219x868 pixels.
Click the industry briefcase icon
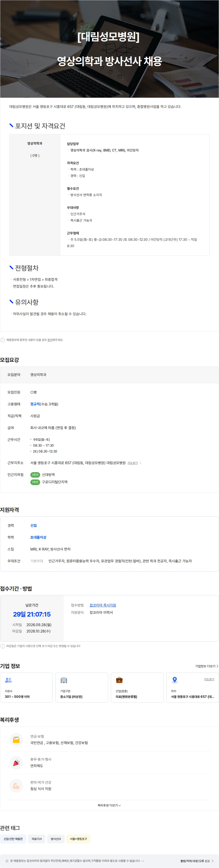tap(119, 680)
